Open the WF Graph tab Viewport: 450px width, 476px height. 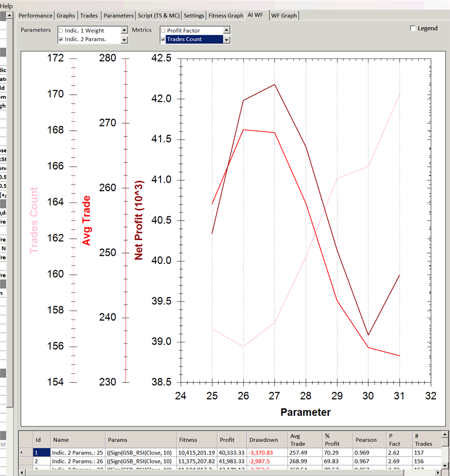[x=284, y=16]
